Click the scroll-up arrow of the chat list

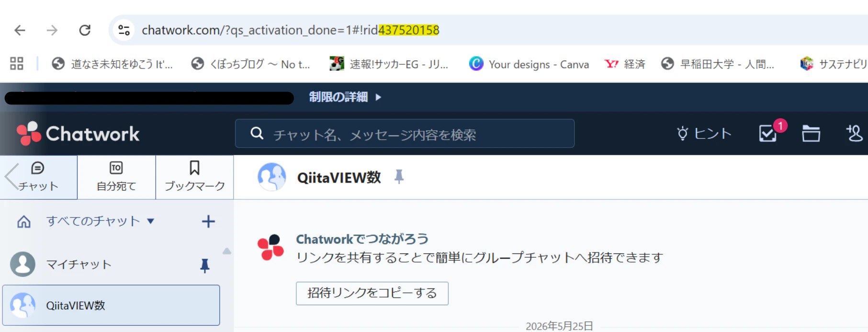click(227, 251)
